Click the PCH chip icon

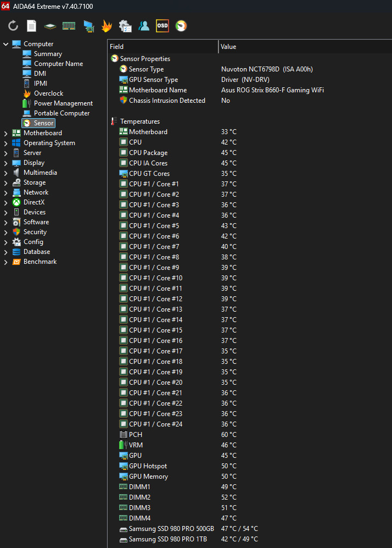click(123, 434)
